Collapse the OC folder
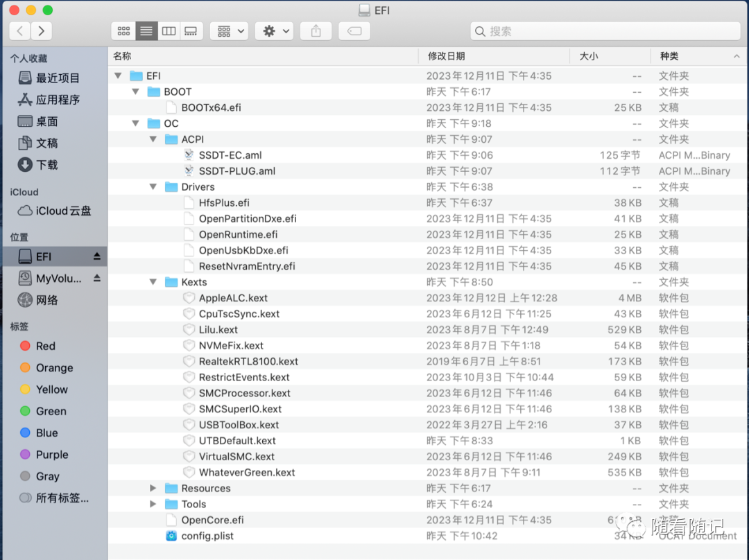The width and height of the screenshot is (749, 560). point(136,123)
